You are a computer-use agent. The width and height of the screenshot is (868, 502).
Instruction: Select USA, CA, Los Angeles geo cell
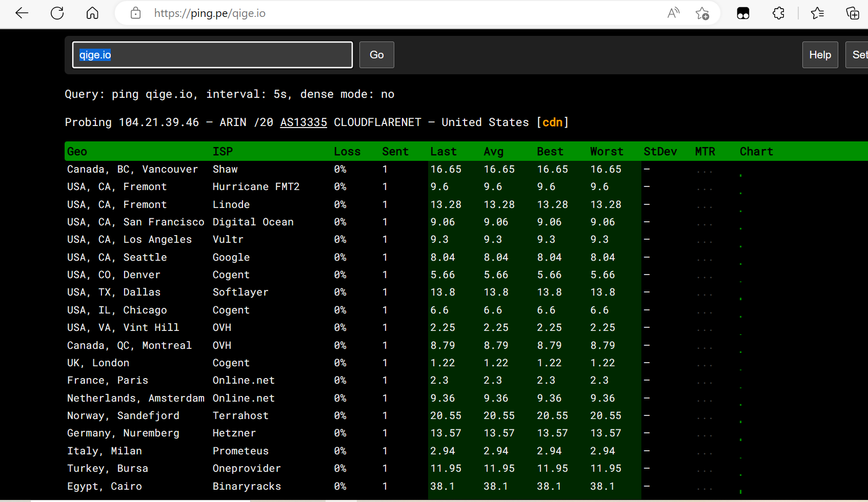click(129, 240)
